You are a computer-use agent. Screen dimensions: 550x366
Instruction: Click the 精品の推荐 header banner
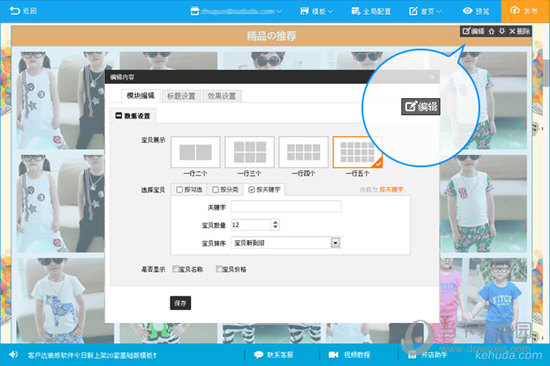(271, 36)
